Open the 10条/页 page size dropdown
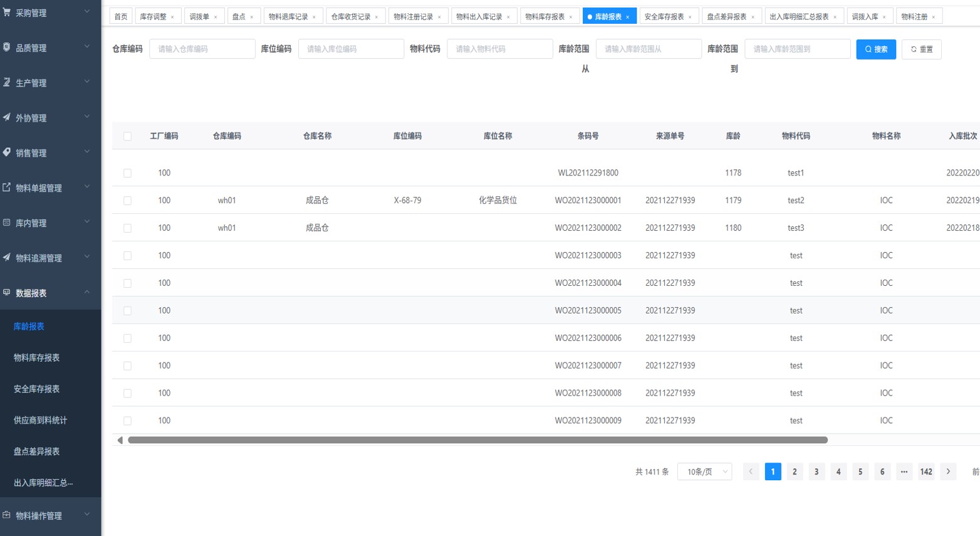This screenshot has width=980, height=536. [x=704, y=471]
